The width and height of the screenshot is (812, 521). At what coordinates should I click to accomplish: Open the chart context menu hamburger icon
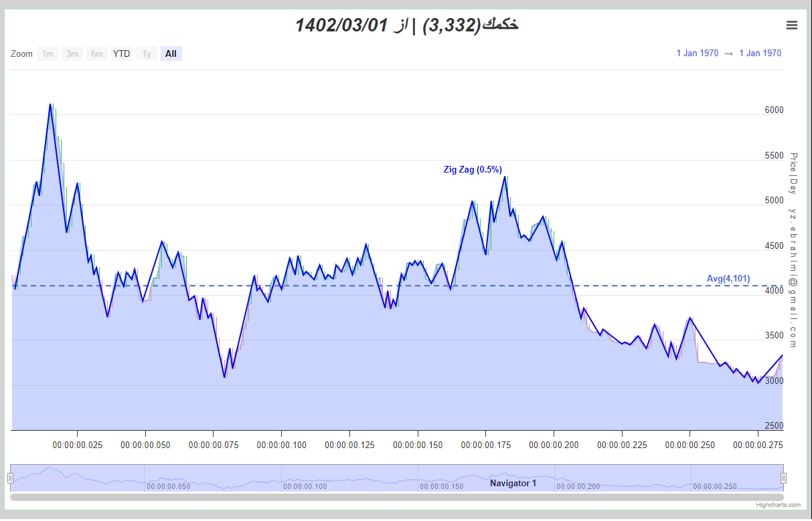click(x=792, y=25)
